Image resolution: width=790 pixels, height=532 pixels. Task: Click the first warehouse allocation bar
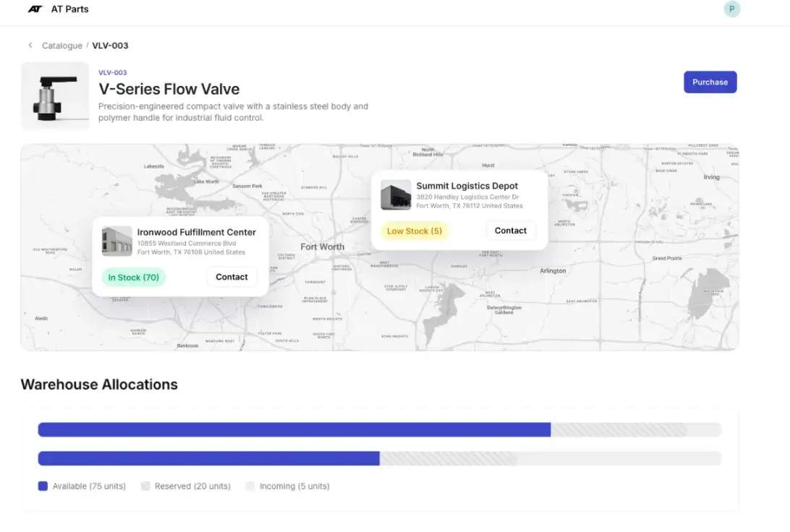[379, 429]
